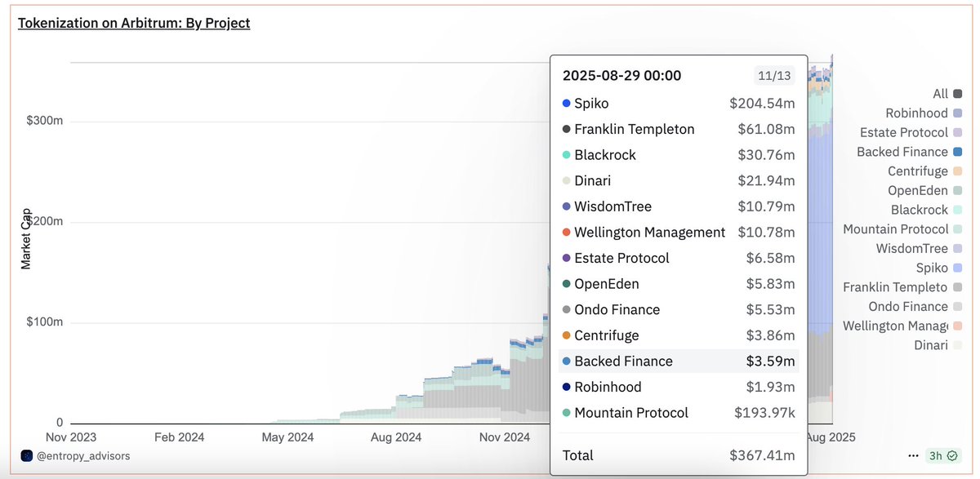Viewport: 980px width, 479px height.
Task: Click the $204.54m value in the tooltip
Action: tap(762, 104)
